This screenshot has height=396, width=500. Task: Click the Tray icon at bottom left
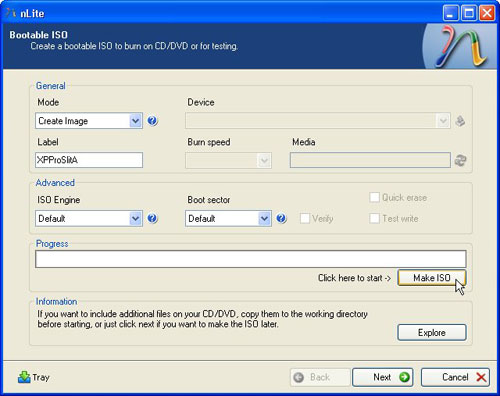pos(24,377)
